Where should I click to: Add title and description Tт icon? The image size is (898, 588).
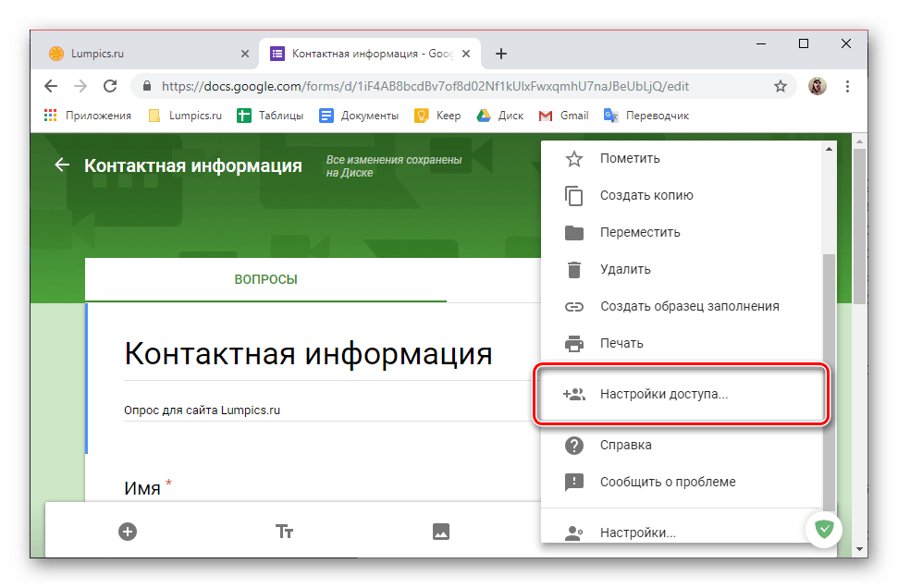tap(284, 532)
